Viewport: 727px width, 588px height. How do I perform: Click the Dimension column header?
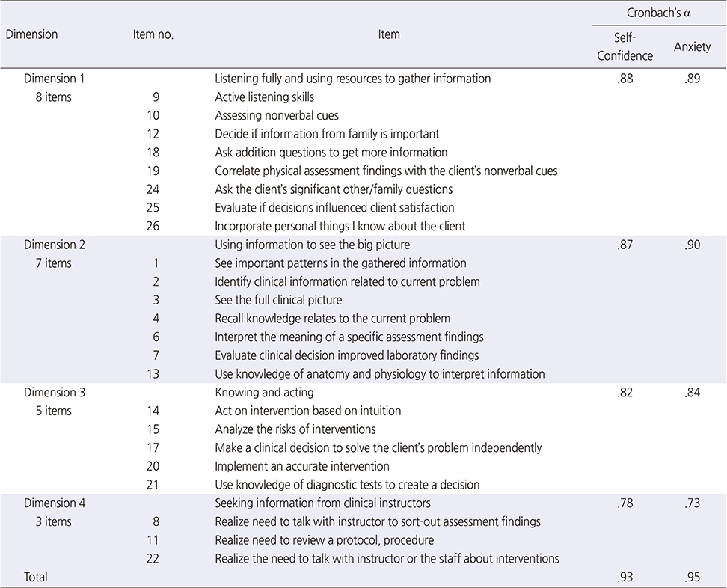pos(31,34)
